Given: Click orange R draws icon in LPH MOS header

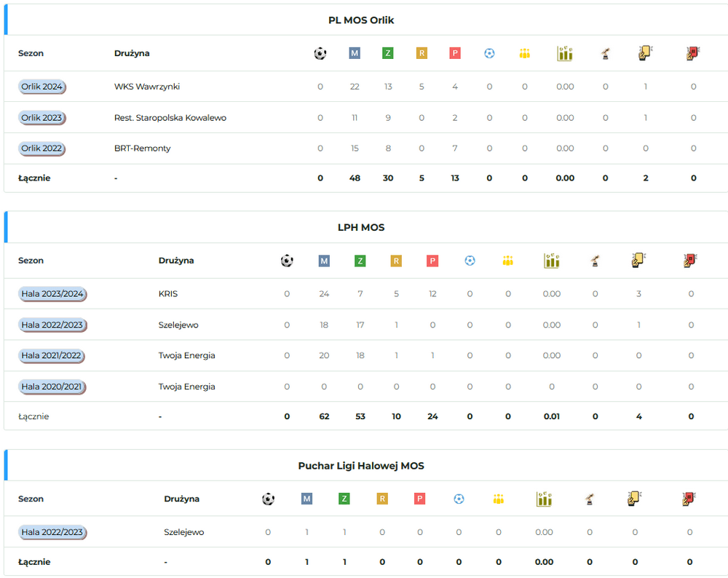Looking at the screenshot, I should (x=396, y=261).
